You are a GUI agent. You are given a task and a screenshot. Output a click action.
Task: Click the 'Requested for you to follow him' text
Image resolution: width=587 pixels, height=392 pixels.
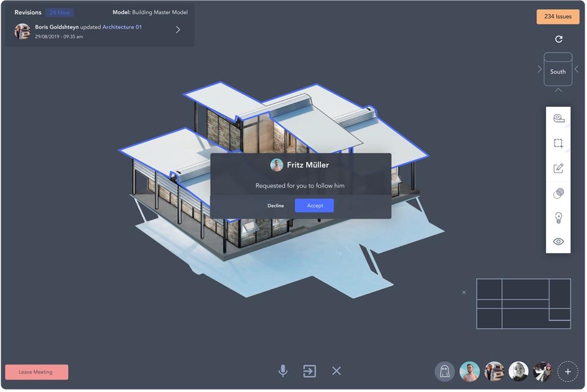(x=300, y=186)
